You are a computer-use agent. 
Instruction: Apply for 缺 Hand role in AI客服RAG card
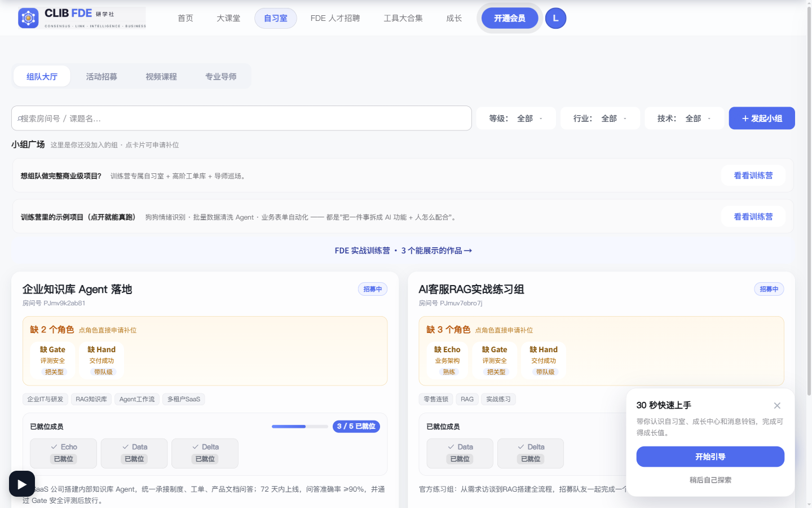[544, 360]
